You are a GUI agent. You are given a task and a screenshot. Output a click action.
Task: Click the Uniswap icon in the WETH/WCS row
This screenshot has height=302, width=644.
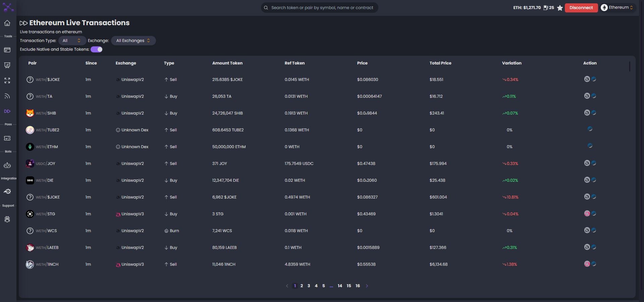click(x=587, y=230)
